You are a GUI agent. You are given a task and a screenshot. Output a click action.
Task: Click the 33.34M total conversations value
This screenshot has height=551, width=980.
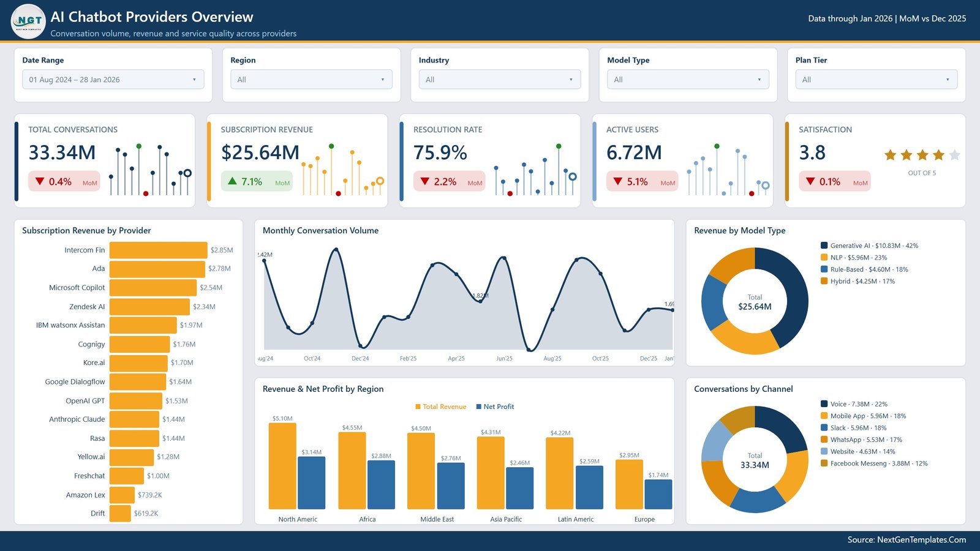tap(62, 152)
